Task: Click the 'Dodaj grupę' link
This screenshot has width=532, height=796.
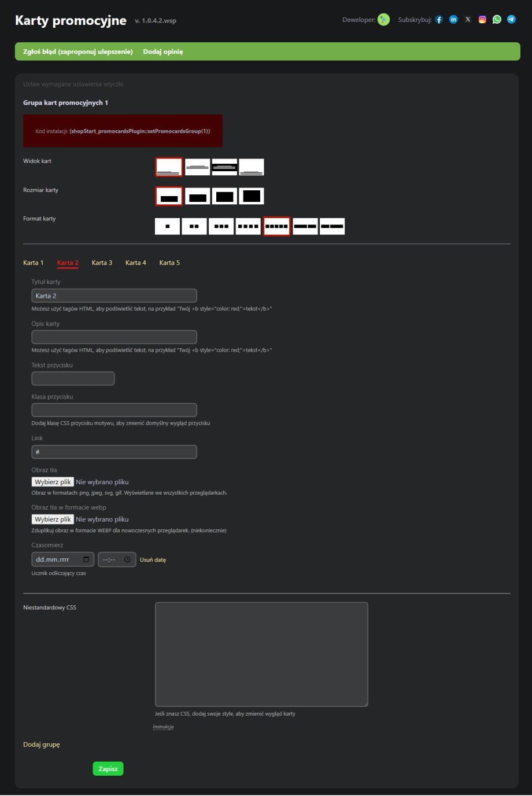Action: tap(42, 745)
